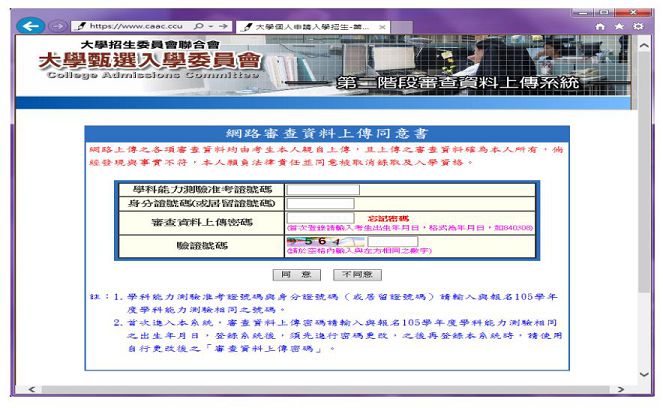
Task: Open a new blank tab
Action: (x=401, y=27)
